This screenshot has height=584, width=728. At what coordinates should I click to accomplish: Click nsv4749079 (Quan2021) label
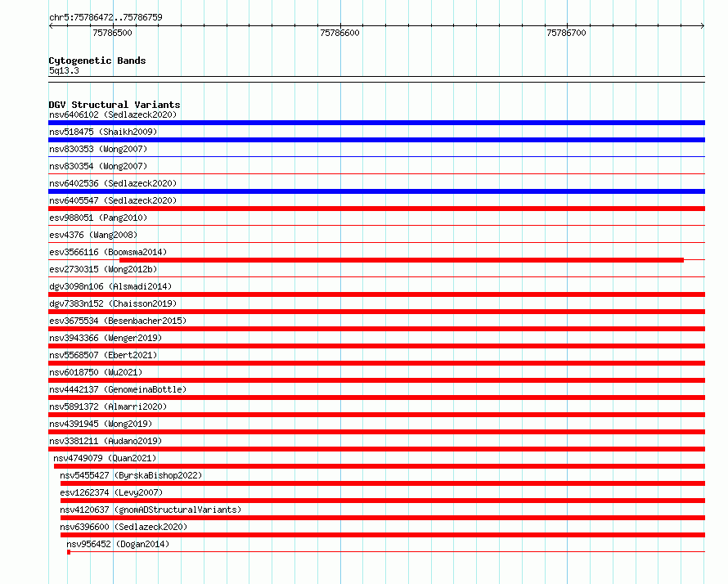105,458
